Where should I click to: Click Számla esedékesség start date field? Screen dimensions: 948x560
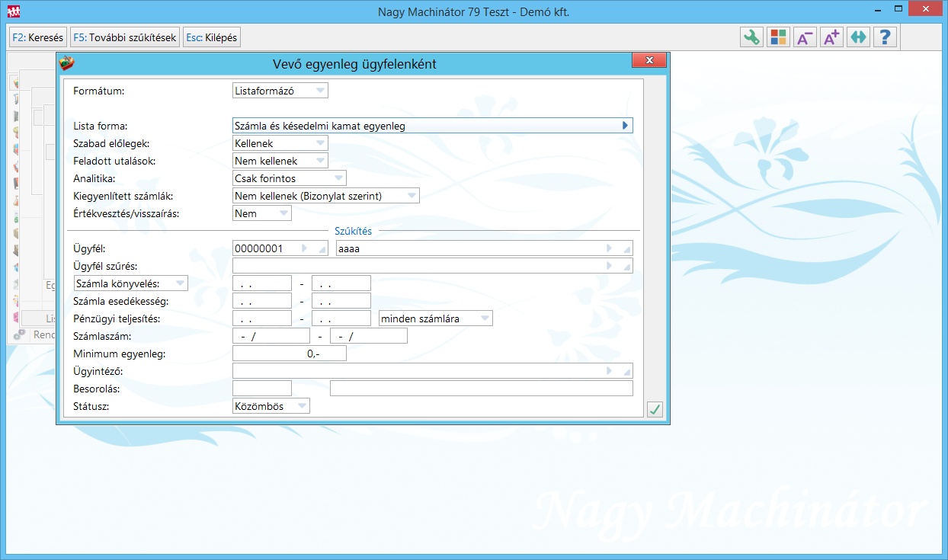coord(262,301)
